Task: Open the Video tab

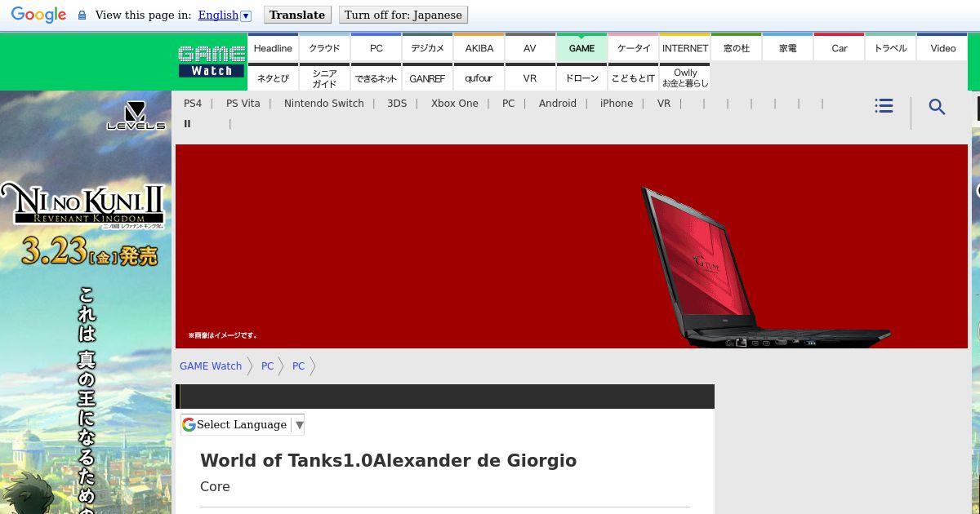Action: tap(942, 47)
